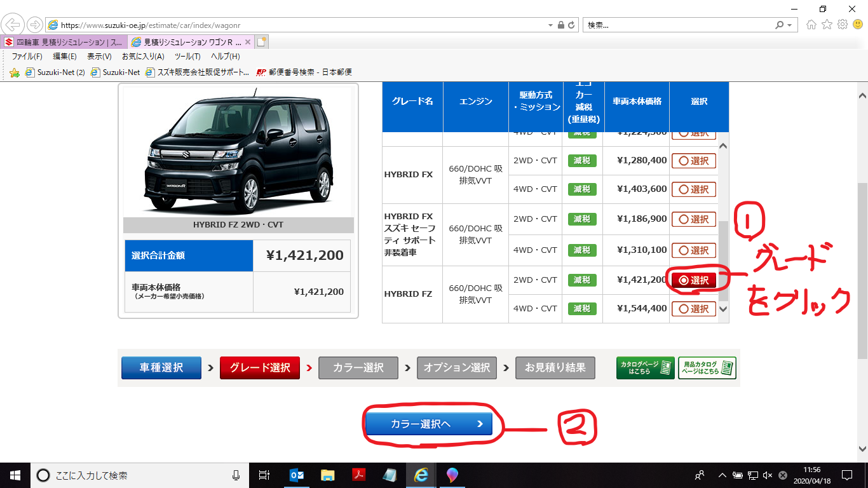The width and height of the screenshot is (868, 488).
Task: Click the IE home icon
Action: click(x=811, y=25)
